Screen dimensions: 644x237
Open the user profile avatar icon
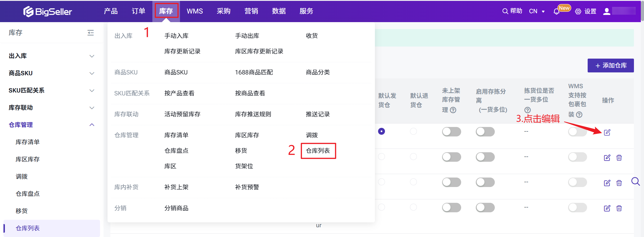607,11
